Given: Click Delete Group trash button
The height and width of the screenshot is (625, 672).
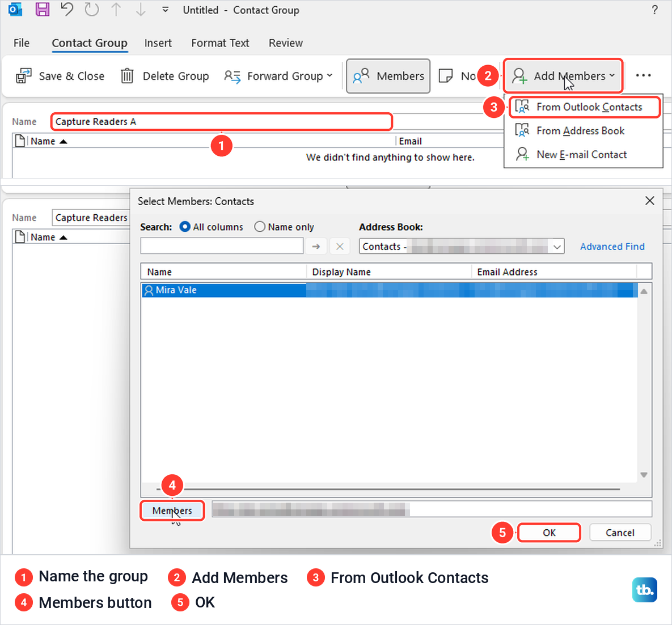Looking at the screenshot, I should coord(164,76).
